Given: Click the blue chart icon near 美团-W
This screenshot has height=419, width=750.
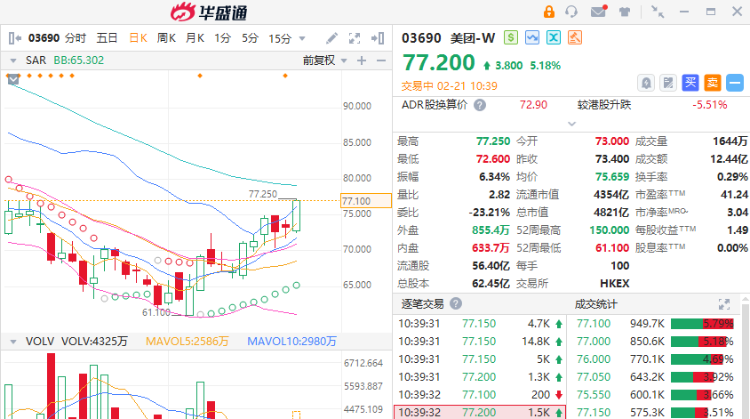Looking at the screenshot, I should pyautogui.click(x=532, y=38).
